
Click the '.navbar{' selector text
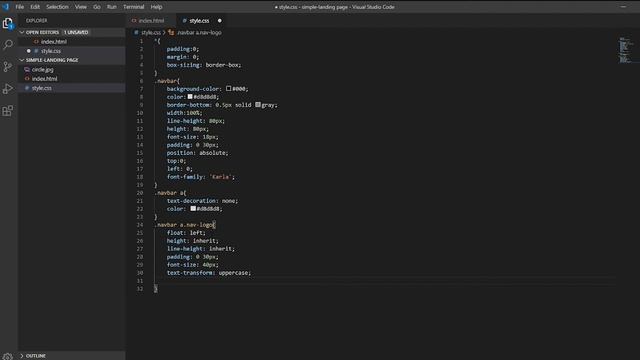point(167,81)
